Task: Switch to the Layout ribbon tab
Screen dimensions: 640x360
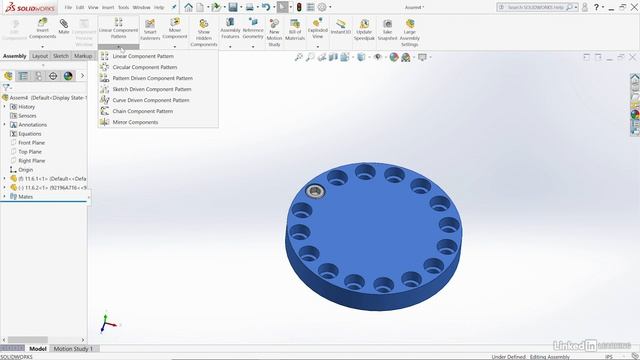Action: 40,56
